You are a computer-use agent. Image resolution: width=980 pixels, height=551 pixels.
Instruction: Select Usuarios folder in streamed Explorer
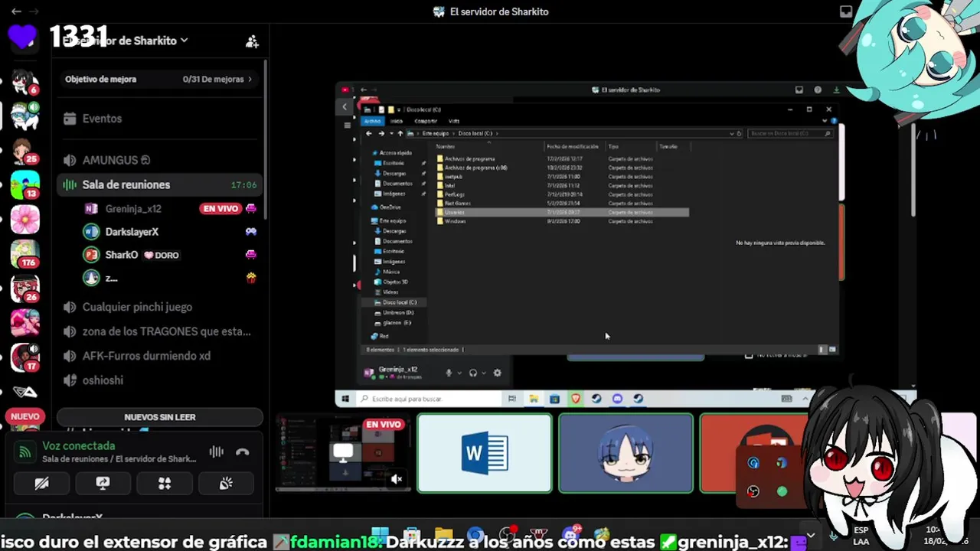pos(563,212)
